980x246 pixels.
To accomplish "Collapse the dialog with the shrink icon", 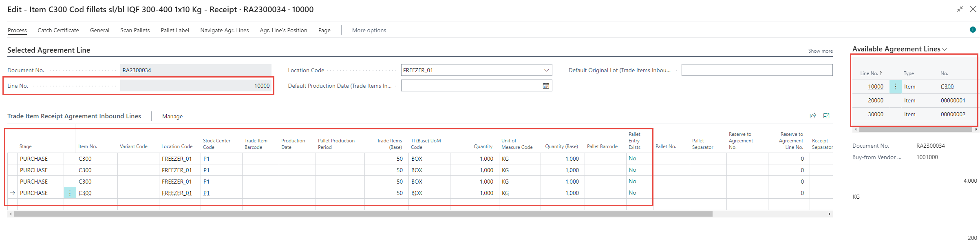I will click(x=960, y=9).
